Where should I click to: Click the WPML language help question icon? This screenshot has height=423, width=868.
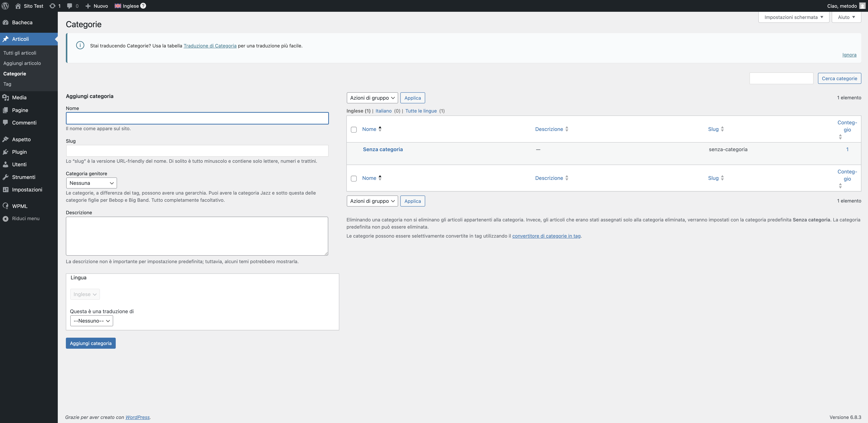click(143, 6)
